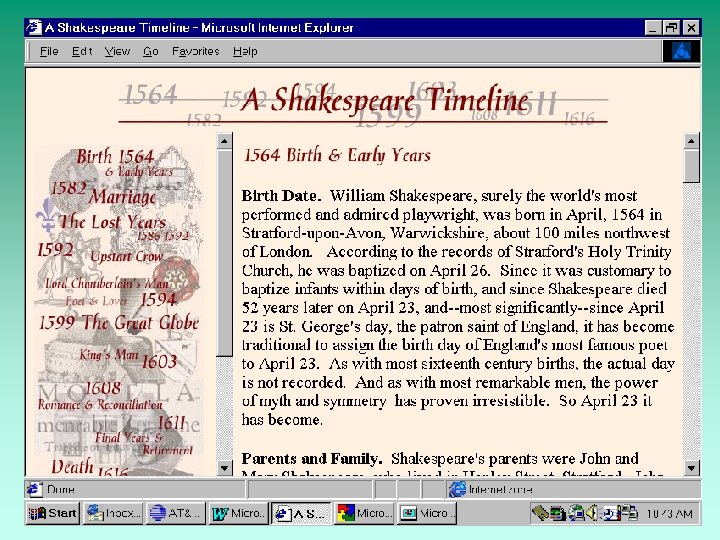The image size is (720, 540).
Task: Open the 1592 Upstart Crow link
Action: point(100,253)
